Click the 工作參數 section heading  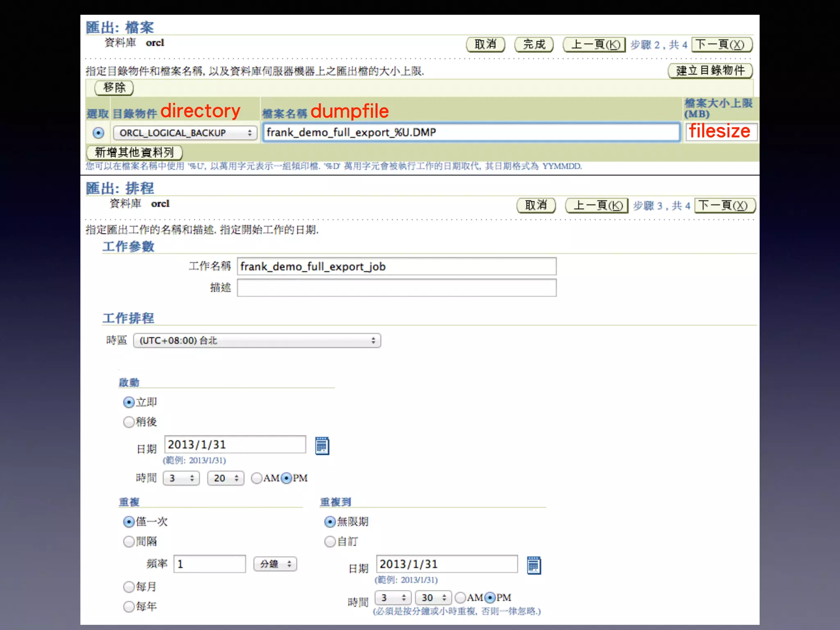tap(128, 246)
